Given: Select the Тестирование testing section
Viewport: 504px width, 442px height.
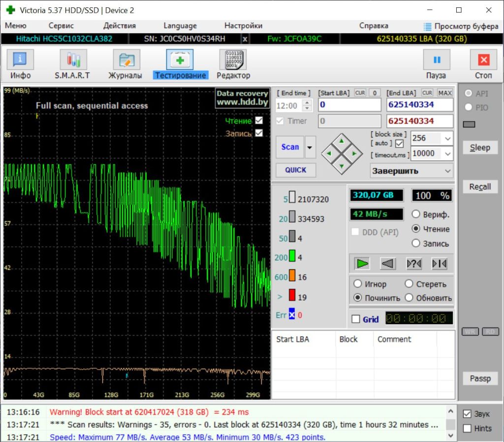Looking at the screenshot, I should tap(180, 64).
